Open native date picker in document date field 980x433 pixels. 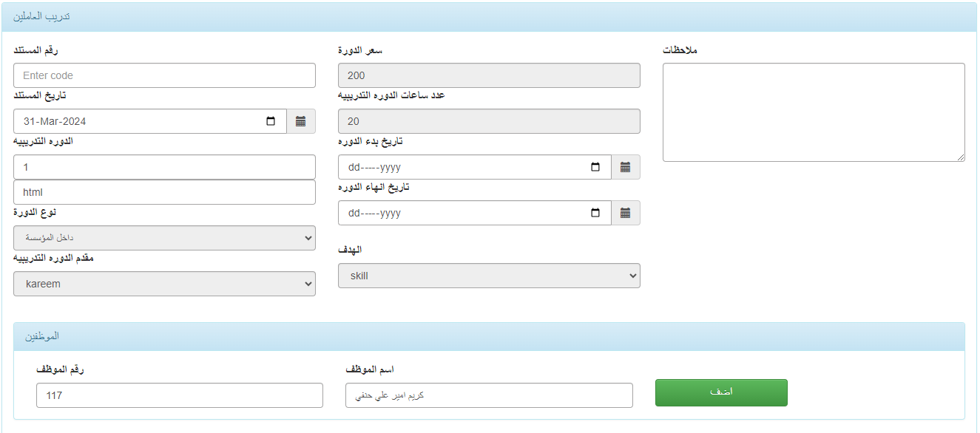click(x=271, y=122)
